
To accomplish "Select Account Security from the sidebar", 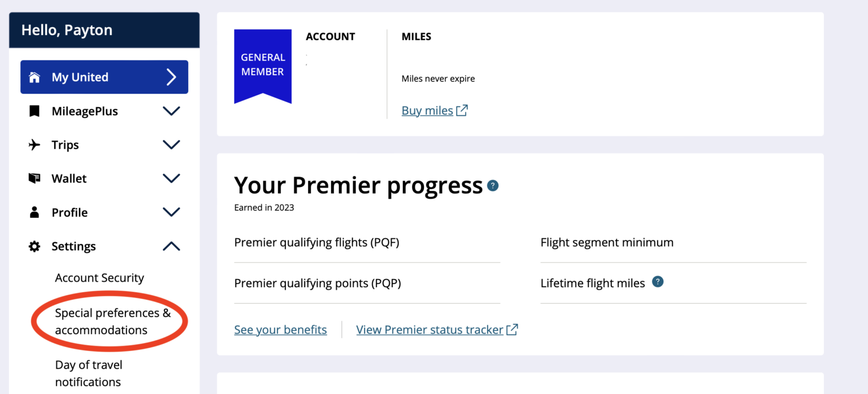I will coord(99,278).
